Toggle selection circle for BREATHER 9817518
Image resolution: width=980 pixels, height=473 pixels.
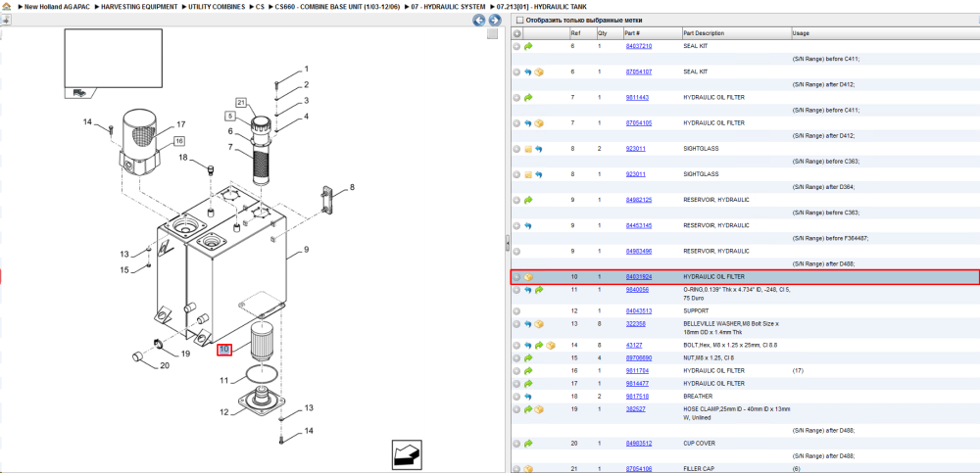click(516, 397)
